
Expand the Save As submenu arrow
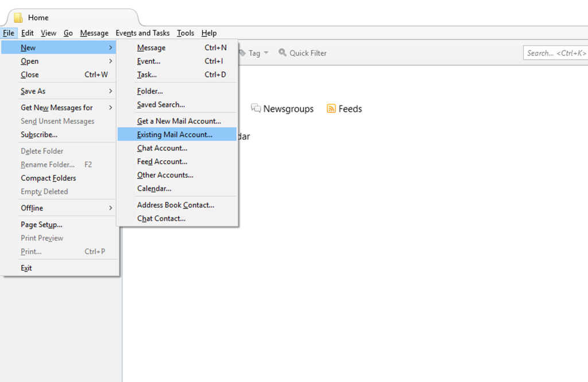pos(111,91)
